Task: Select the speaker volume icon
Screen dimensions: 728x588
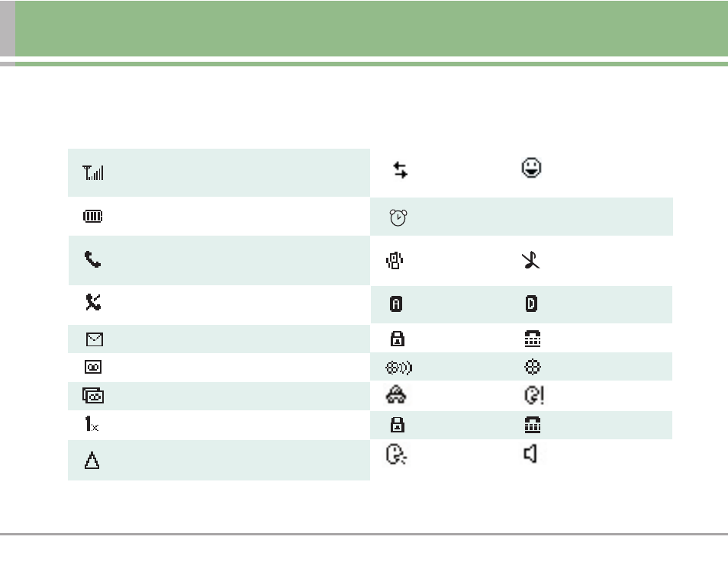Action: point(530,454)
